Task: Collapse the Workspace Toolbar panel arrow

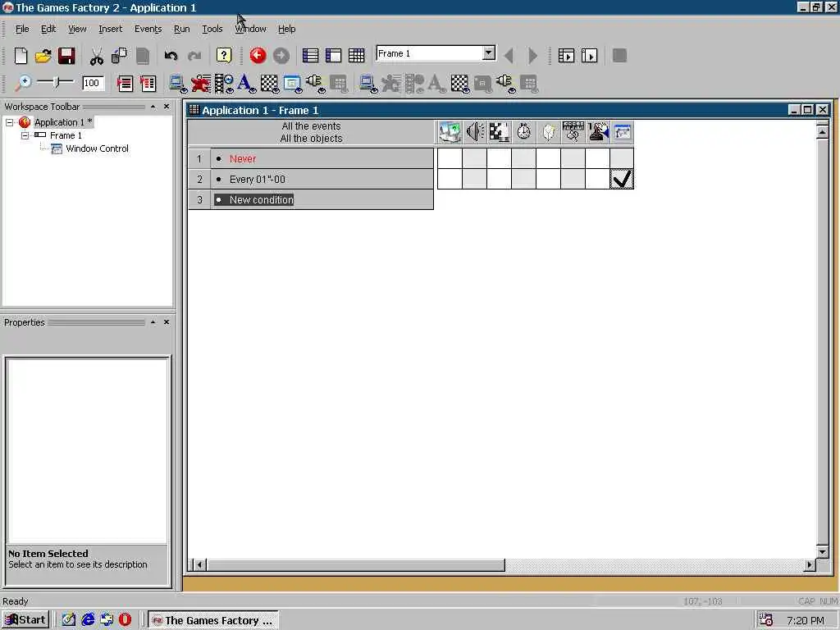Action: pos(153,107)
